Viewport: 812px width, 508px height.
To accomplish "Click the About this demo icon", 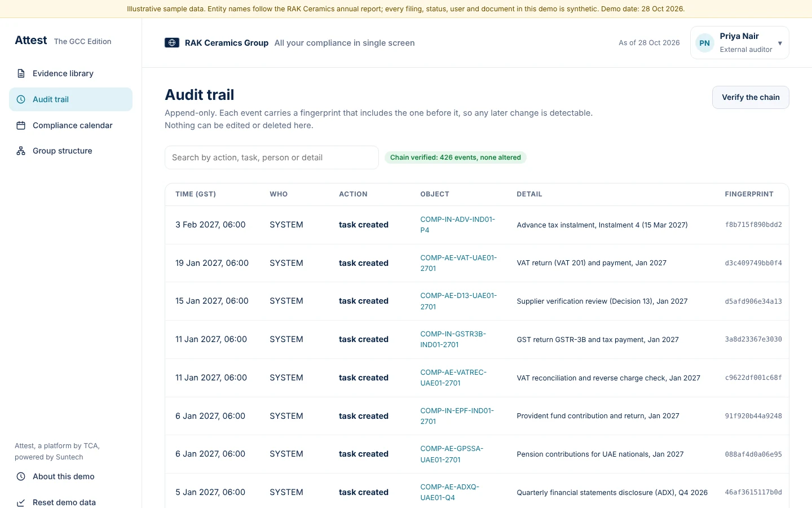I will coord(21,476).
